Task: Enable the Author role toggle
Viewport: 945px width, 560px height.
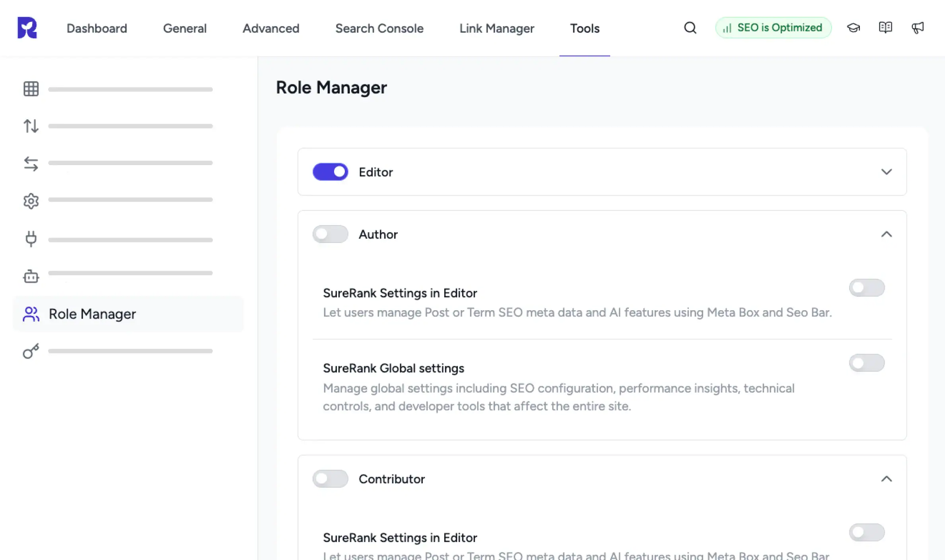Action: click(x=330, y=234)
